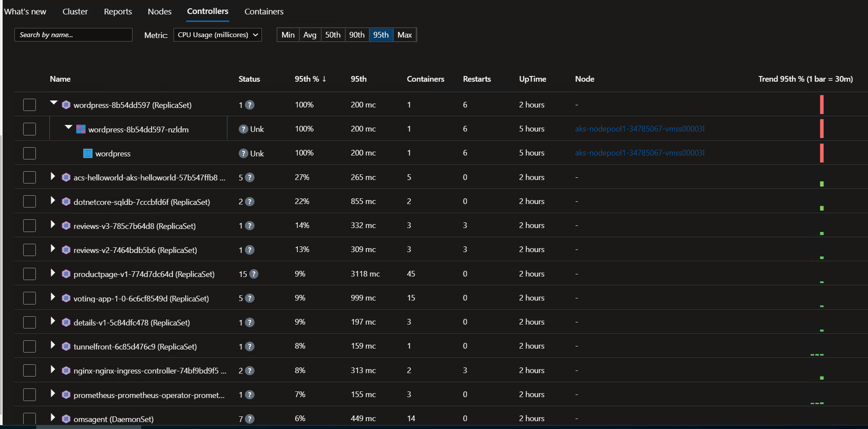868x429 pixels.
Task: Collapse the wordpress-8b54dd597 ReplicaSet row
Action: click(x=53, y=103)
